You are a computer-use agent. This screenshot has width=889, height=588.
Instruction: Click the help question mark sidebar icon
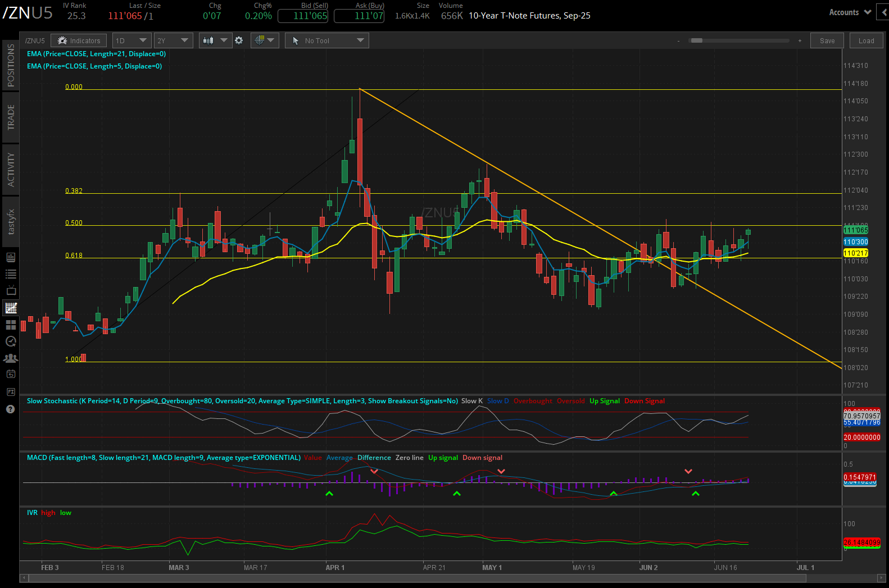tap(10, 409)
